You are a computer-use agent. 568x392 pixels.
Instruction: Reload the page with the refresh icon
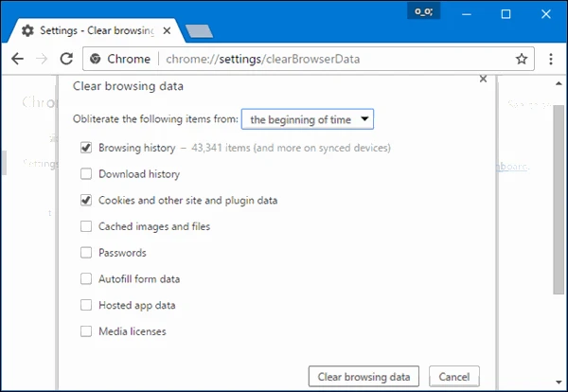point(66,59)
